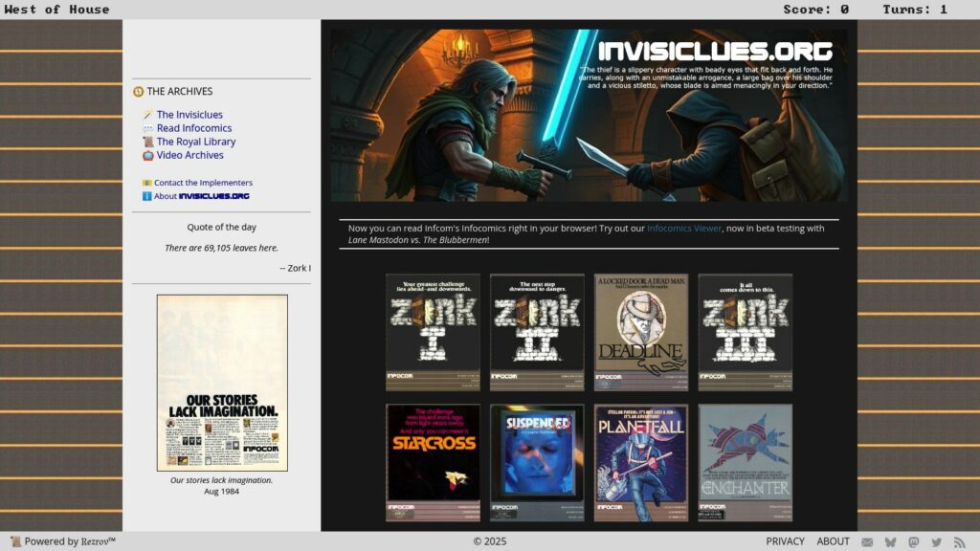
Task: Open the 'Our Stories Lack Imagination' ad image
Action: click(x=222, y=383)
